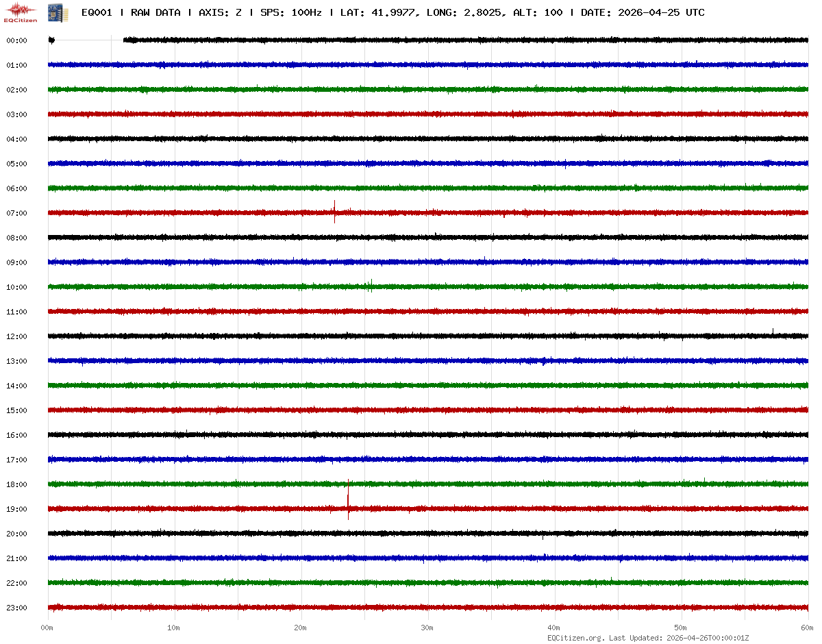Click the 30m tick label on the time axis
Image resolution: width=822 pixels, height=644 pixels.
click(x=427, y=628)
